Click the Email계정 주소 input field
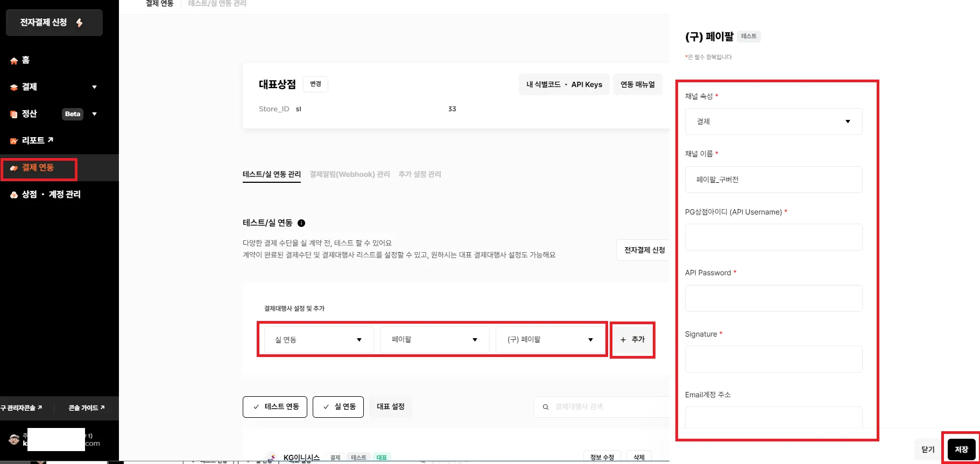The height and width of the screenshot is (464, 980). point(773,418)
